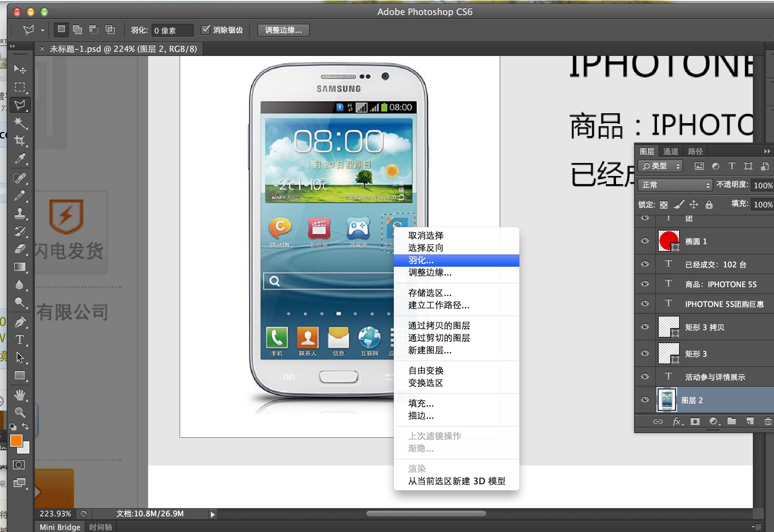Click Intersect with Selection mode icon
Image resolution: width=774 pixels, height=532 pixels.
(110, 30)
